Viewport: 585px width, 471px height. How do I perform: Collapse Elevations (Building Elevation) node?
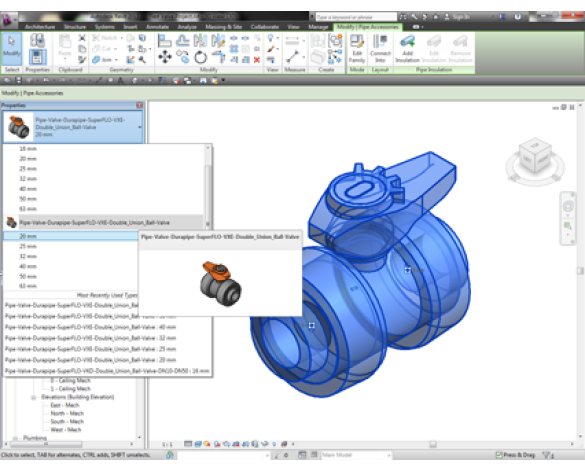pos(34,397)
